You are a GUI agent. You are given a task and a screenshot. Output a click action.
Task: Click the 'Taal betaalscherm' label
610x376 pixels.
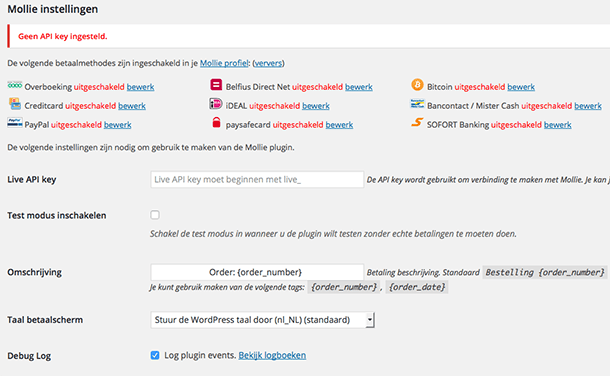coord(45,320)
